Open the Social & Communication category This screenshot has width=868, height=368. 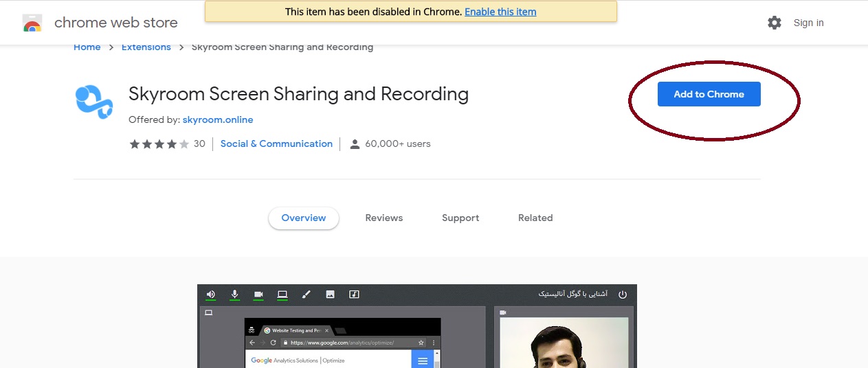click(x=276, y=144)
